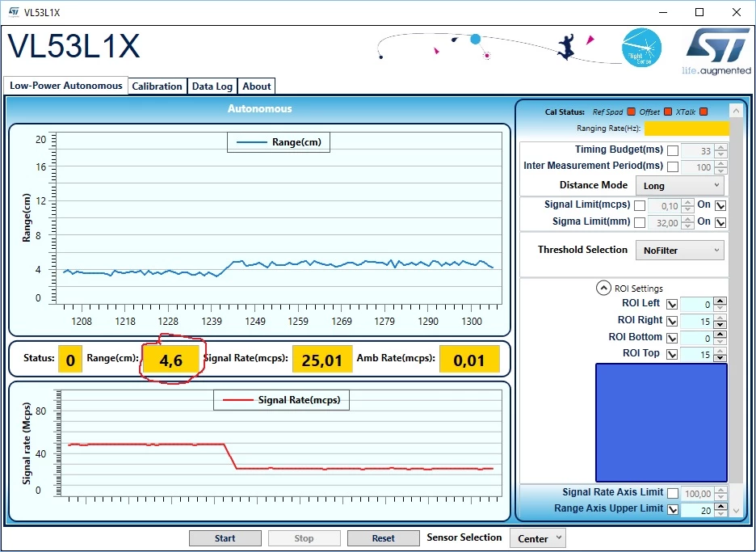The width and height of the screenshot is (756, 552).
Task: Click the settings panel scroll-up arrow
Action: click(736, 111)
